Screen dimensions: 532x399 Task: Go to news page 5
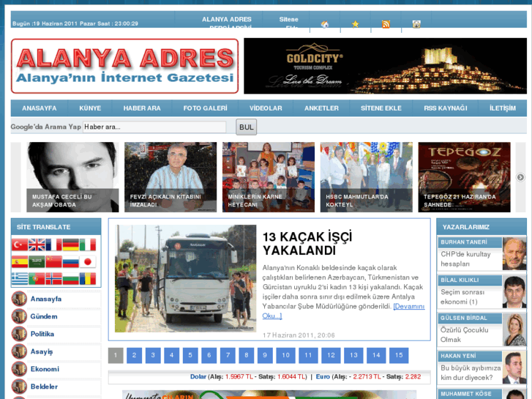(190, 355)
